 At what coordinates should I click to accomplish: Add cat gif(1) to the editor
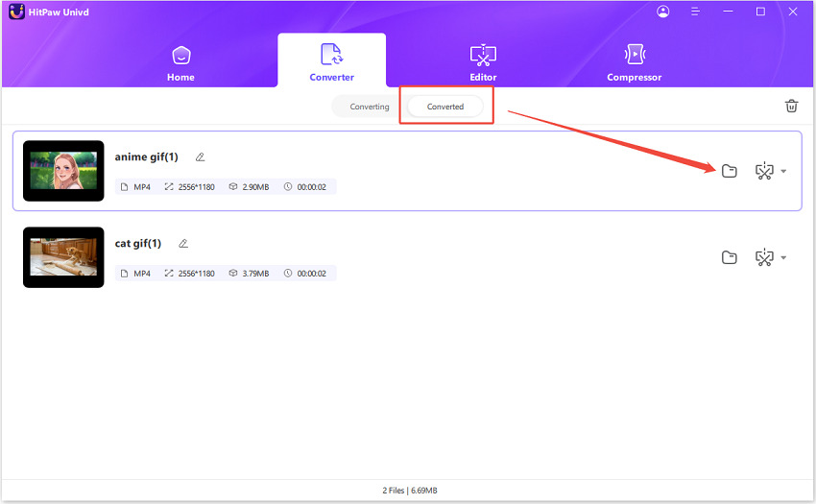pos(764,257)
